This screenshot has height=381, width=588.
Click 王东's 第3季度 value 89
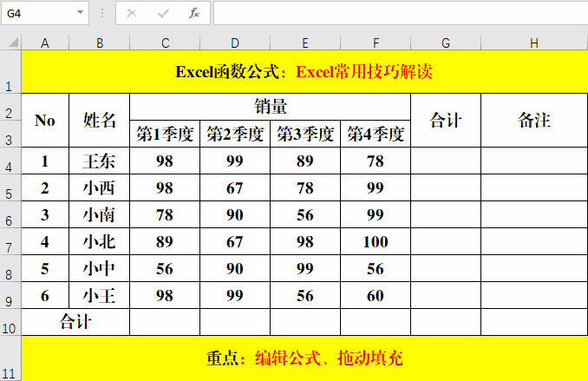point(305,161)
